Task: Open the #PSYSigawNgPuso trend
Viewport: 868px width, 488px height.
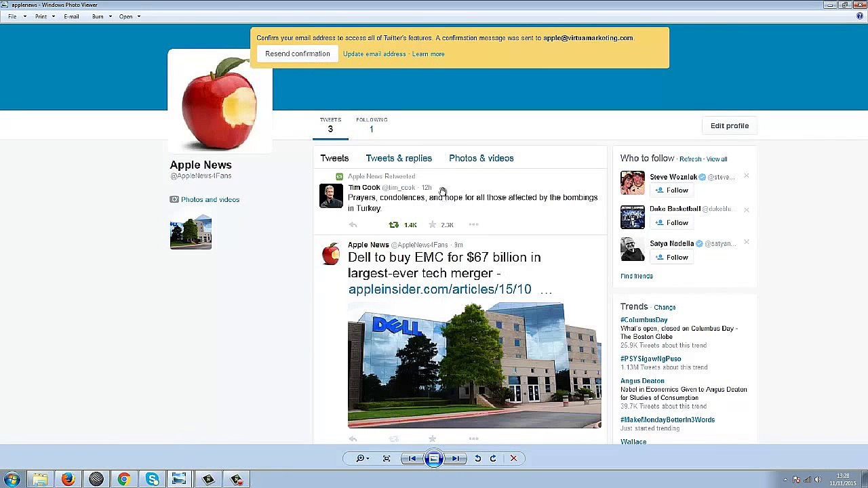Action: coord(650,359)
